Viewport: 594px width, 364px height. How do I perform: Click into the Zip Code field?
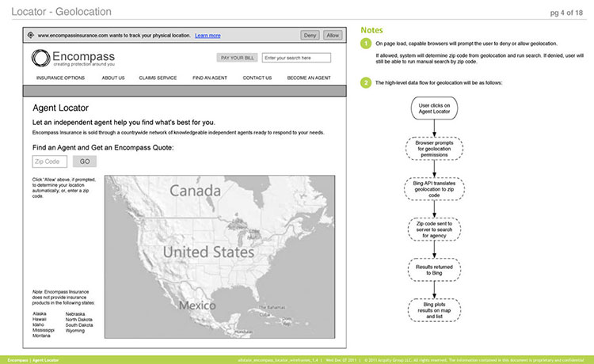50,161
